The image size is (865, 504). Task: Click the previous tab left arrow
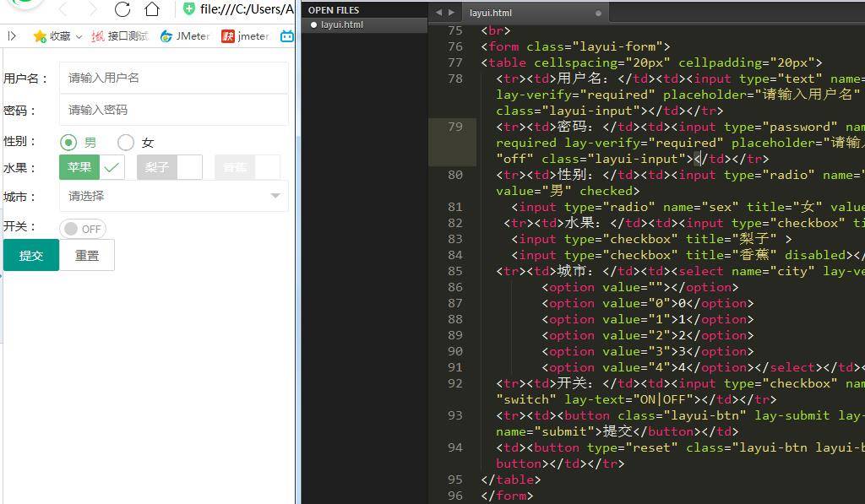click(438, 12)
